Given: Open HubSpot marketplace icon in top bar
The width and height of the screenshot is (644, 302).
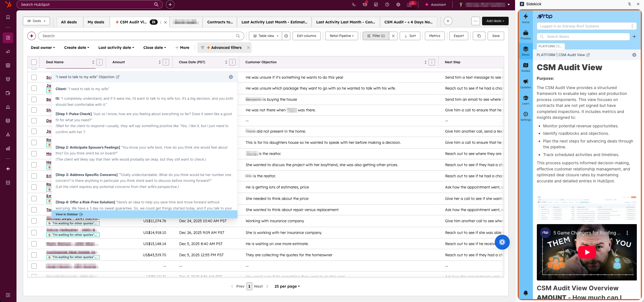Looking at the screenshot, I should tap(376, 5).
